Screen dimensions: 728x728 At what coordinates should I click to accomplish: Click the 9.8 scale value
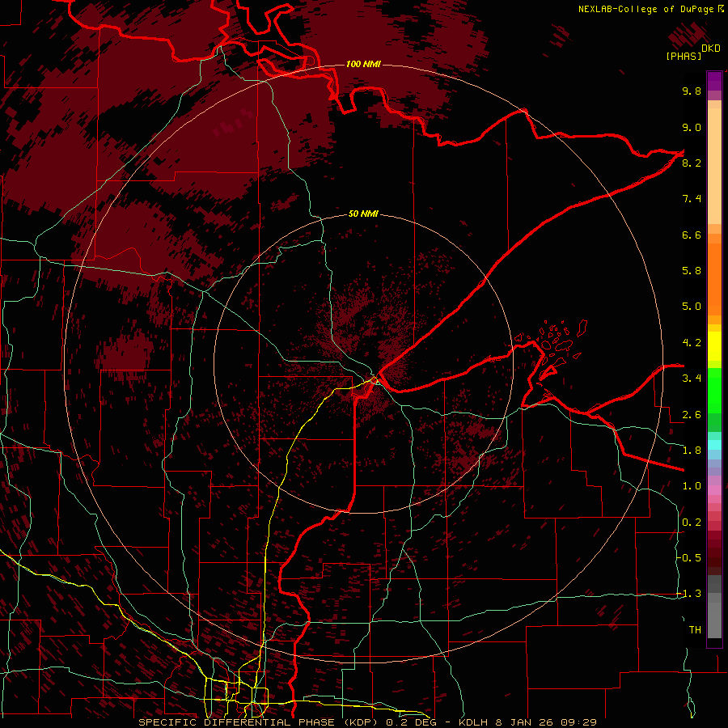pos(692,91)
